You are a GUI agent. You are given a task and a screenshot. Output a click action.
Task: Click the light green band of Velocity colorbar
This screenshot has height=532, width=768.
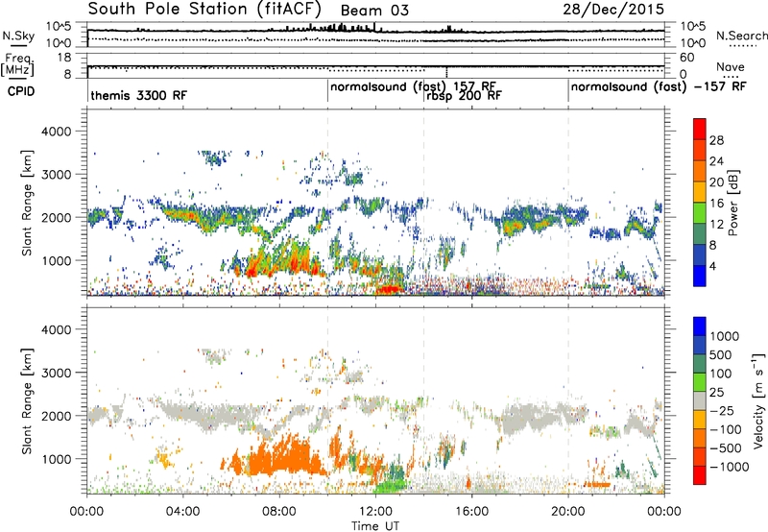coord(700,382)
